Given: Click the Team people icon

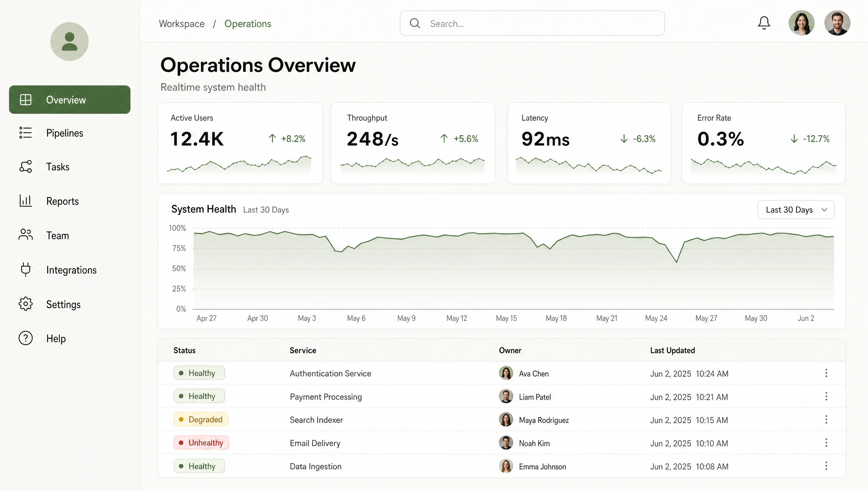Looking at the screenshot, I should [25, 235].
